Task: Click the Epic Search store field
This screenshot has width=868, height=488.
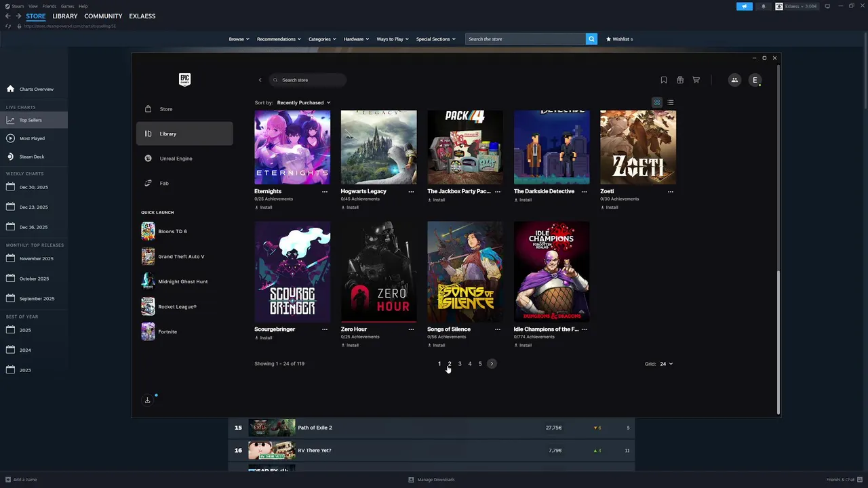Action: 308,80
